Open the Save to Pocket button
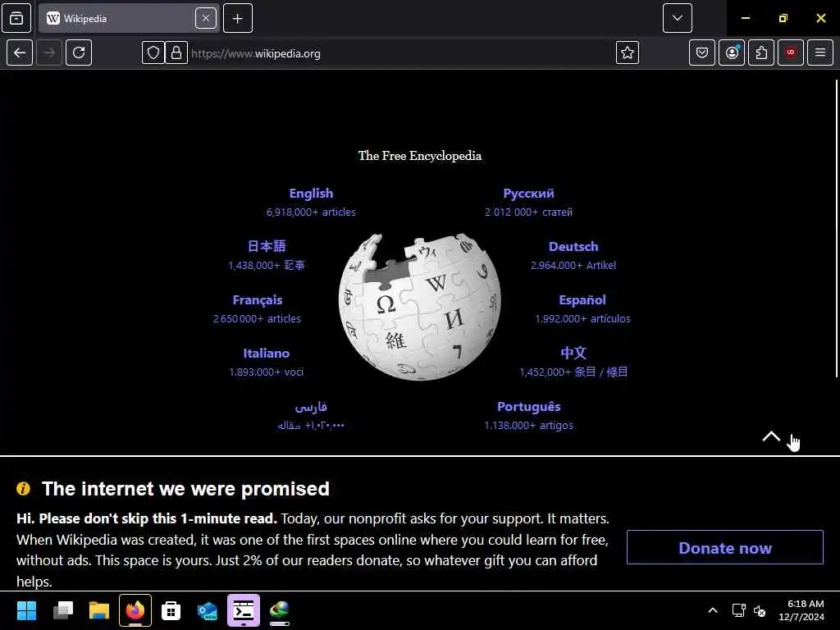 coord(702,52)
